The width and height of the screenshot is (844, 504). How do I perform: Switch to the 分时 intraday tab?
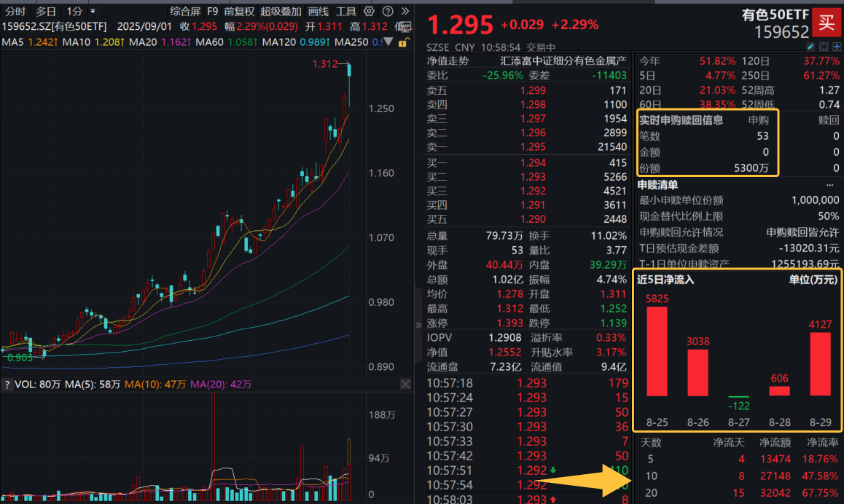15,11
